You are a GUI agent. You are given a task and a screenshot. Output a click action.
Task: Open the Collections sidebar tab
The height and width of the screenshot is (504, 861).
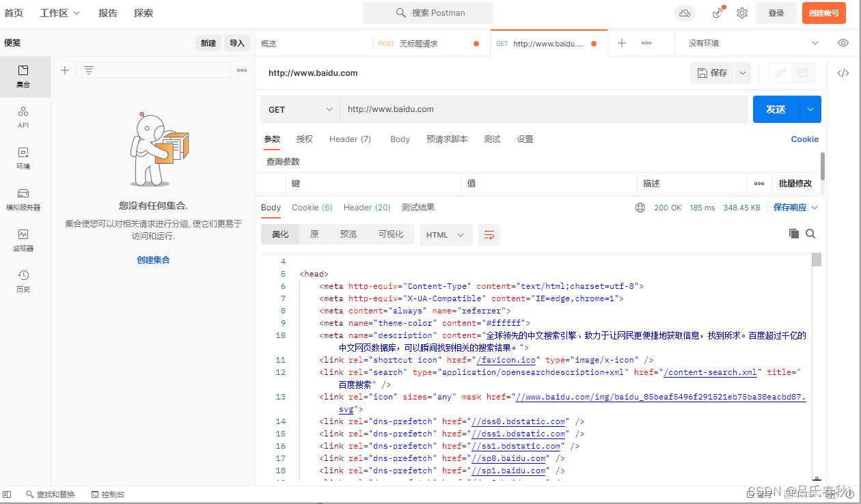23,76
